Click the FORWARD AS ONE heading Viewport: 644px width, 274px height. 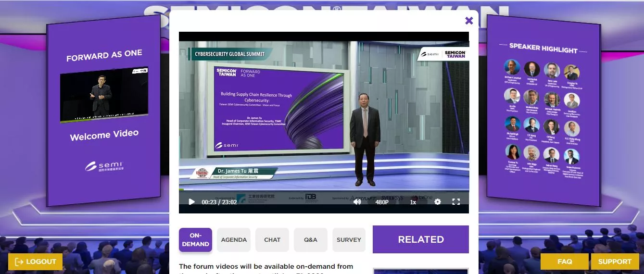[104, 55]
